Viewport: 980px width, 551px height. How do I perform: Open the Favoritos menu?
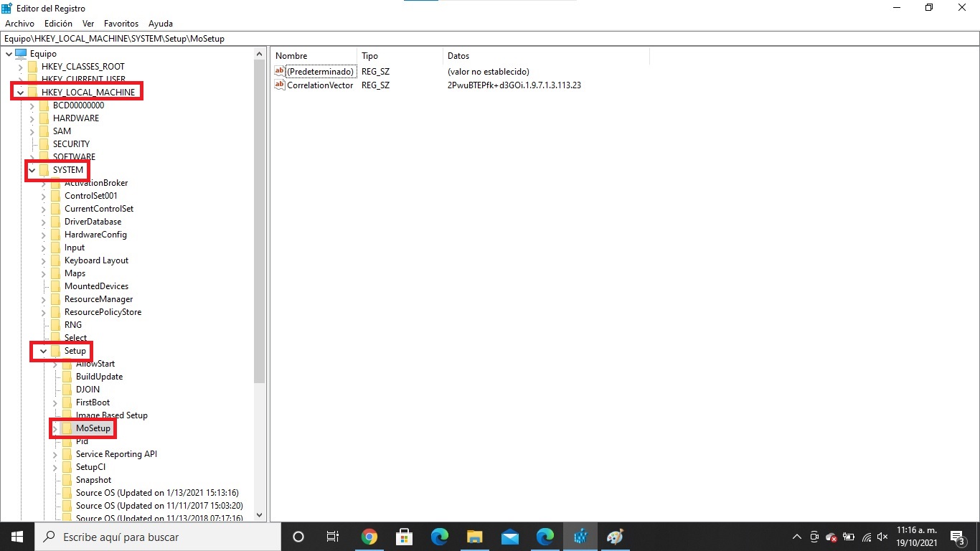click(x=121, y=23)
